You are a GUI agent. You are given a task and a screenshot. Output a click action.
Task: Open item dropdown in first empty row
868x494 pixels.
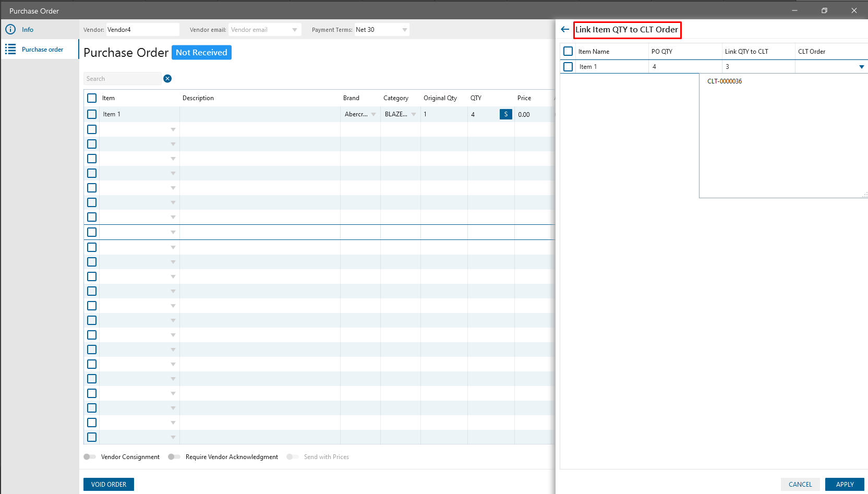pos(173,129)
